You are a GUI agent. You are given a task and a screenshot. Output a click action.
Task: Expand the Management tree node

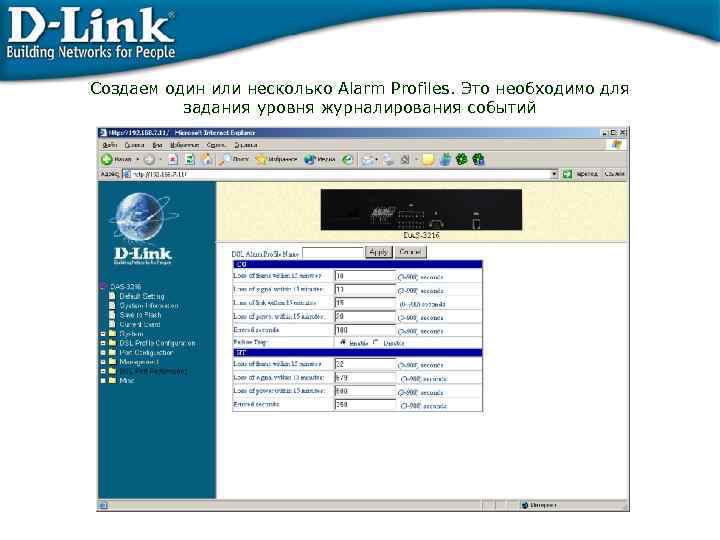pos(103,362)
